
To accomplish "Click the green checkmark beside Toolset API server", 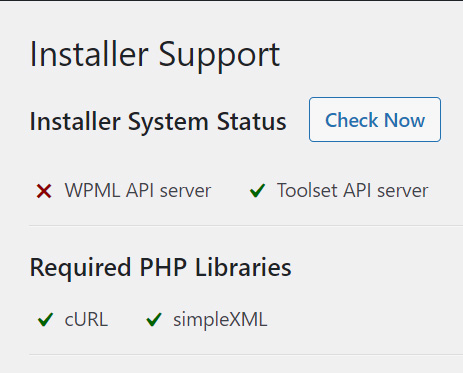I will [x=257, y=191].
